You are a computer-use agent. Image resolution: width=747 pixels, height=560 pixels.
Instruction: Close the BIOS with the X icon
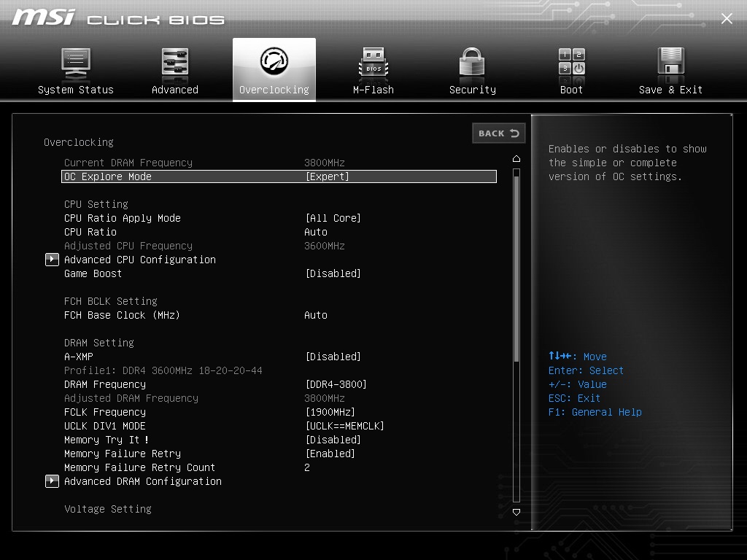tap(727, 18)
